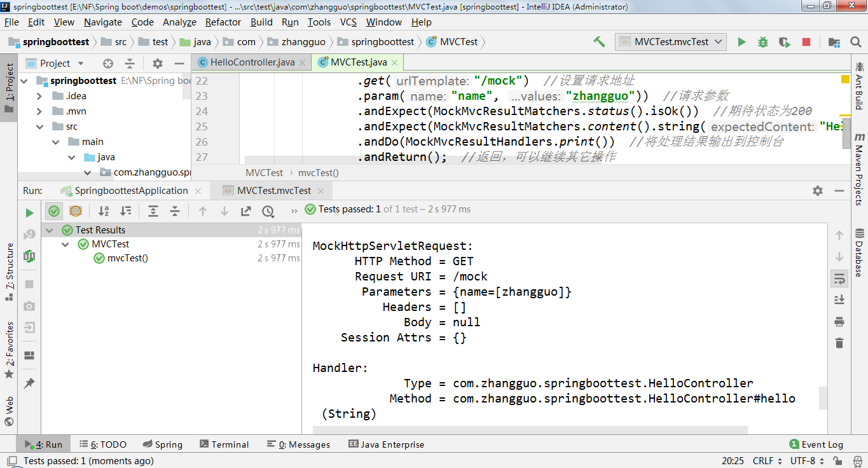
Task: Run MVCTest.mvcTest with green play icon
Action: tap(741, 42)
